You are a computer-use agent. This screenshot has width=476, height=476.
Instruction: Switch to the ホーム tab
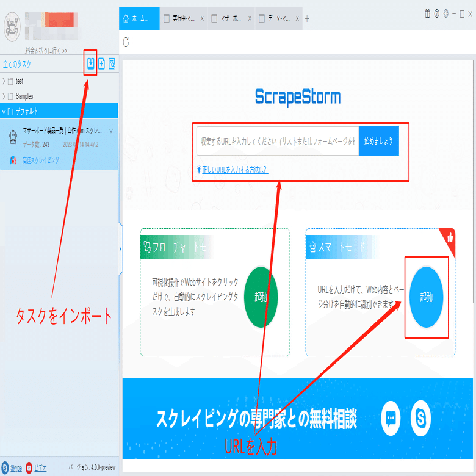[139, 18]
